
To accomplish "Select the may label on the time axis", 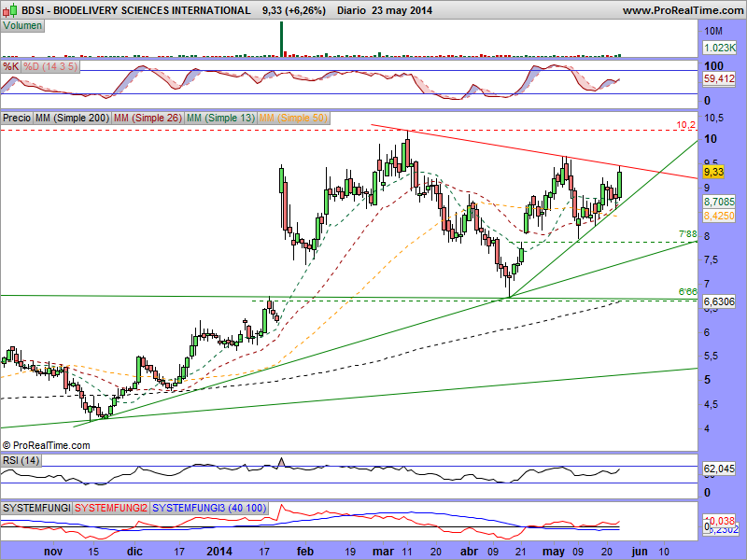I will [x=554, y=552].
